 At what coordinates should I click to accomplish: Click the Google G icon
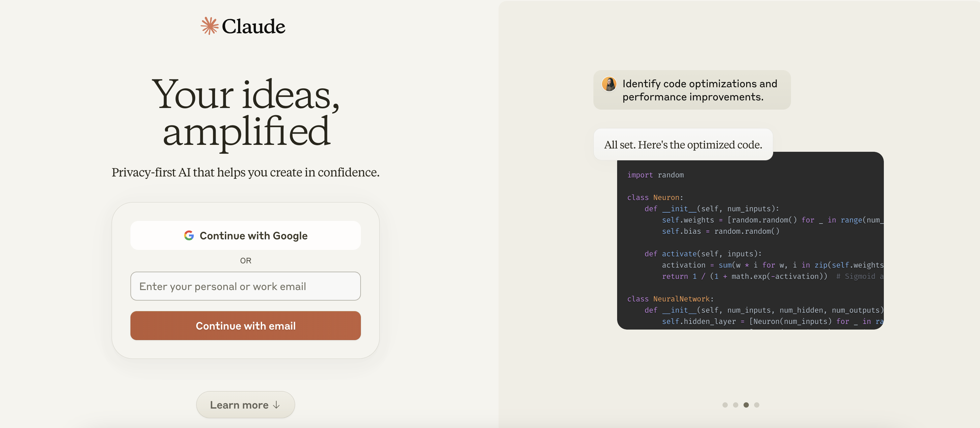(189, 235)
